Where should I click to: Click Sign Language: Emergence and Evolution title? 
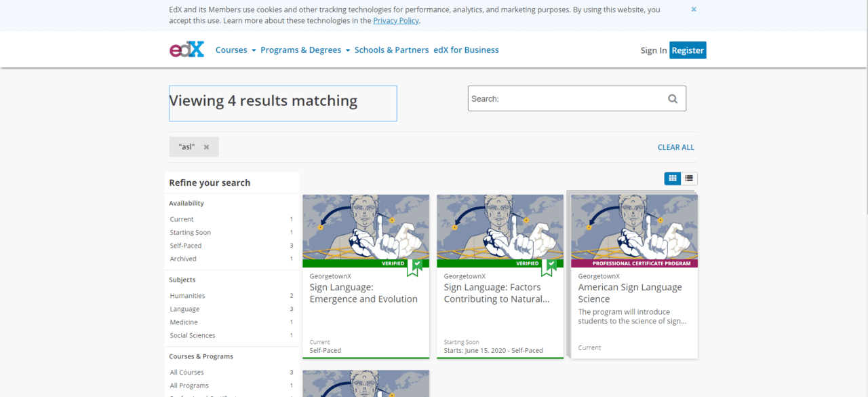coord(363,293)
